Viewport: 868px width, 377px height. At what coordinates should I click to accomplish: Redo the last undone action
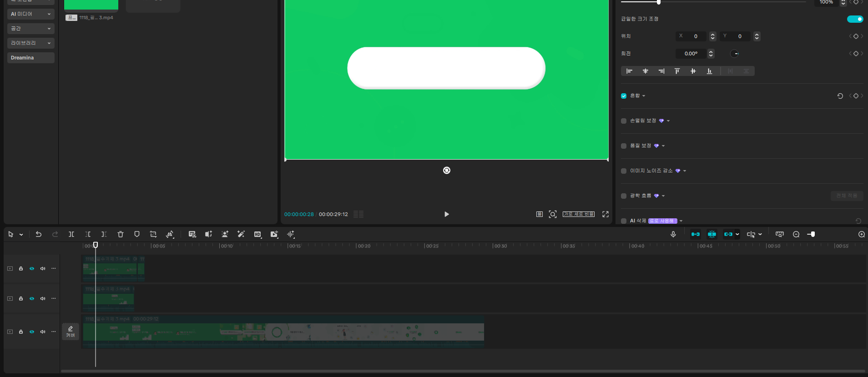pyautogui.click(x=55, y=234)
